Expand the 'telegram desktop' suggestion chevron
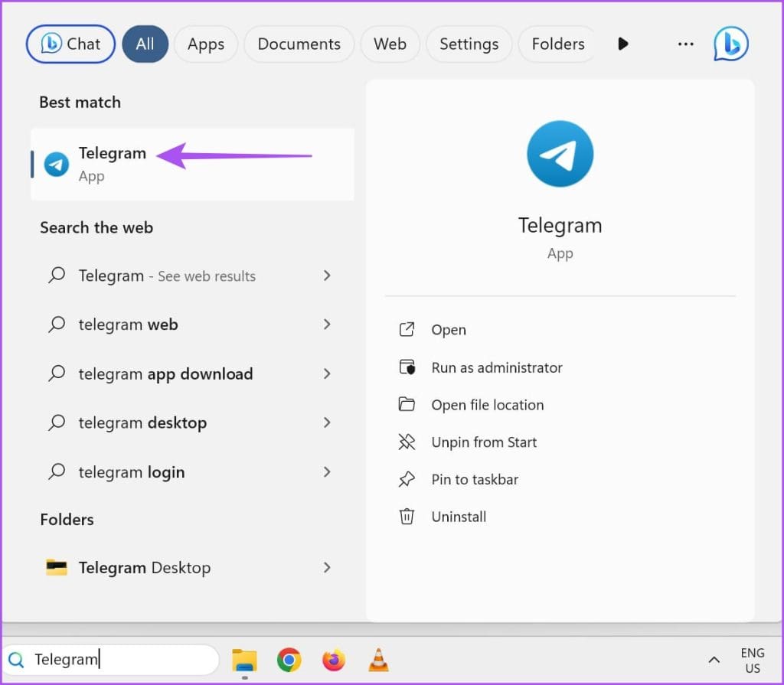This screenshot has width=784, height=685. (327, 422)
